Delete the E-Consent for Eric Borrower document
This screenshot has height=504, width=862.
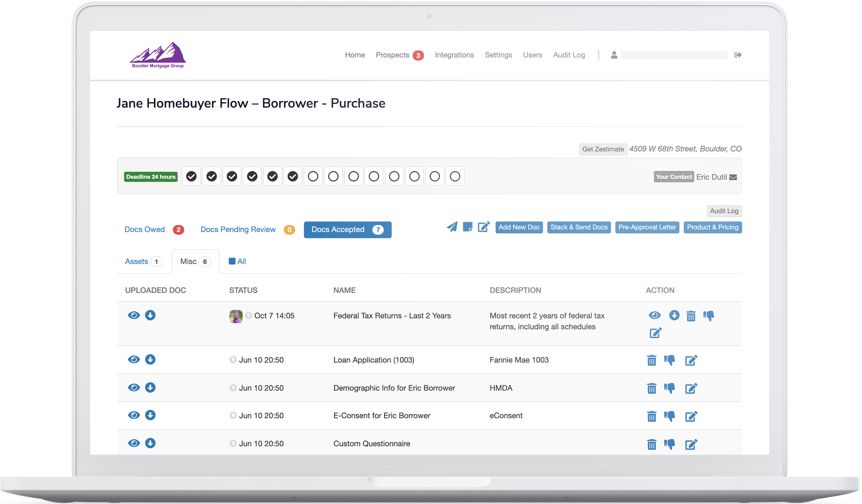[x=651, y=416]
